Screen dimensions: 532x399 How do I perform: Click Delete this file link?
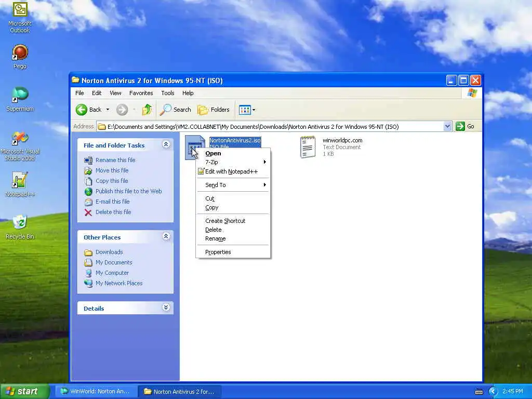click(x=113, y=212)
